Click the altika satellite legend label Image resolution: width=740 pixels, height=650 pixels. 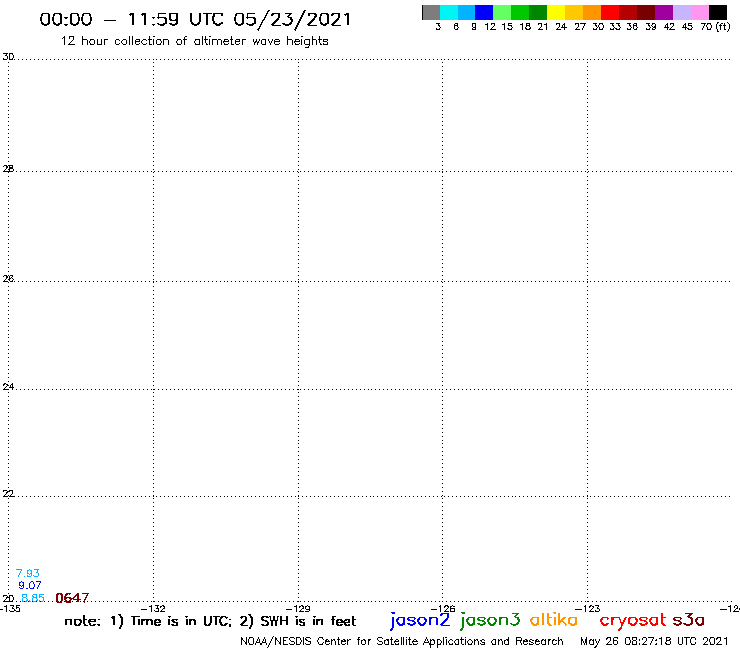click(554, 620)
